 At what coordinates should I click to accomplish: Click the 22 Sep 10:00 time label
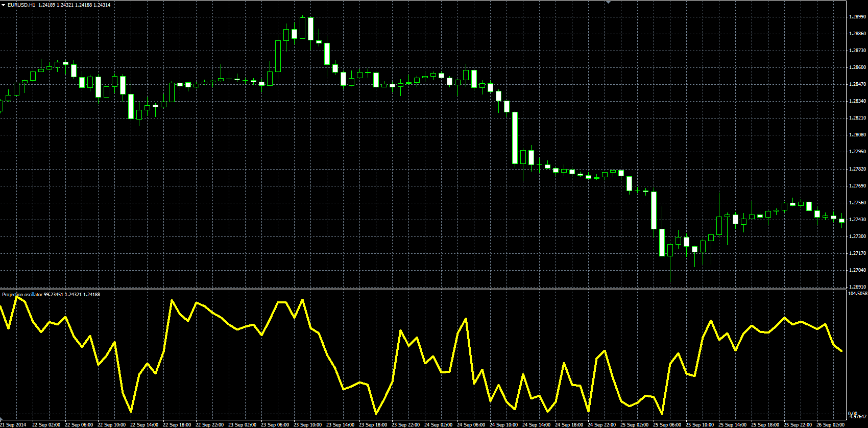(111, 425)
